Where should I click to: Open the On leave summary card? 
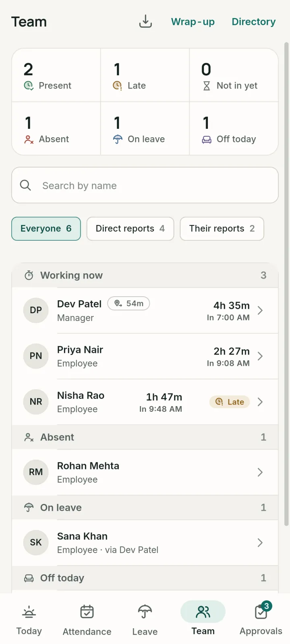pyautogui.click(x=145, y=128)
